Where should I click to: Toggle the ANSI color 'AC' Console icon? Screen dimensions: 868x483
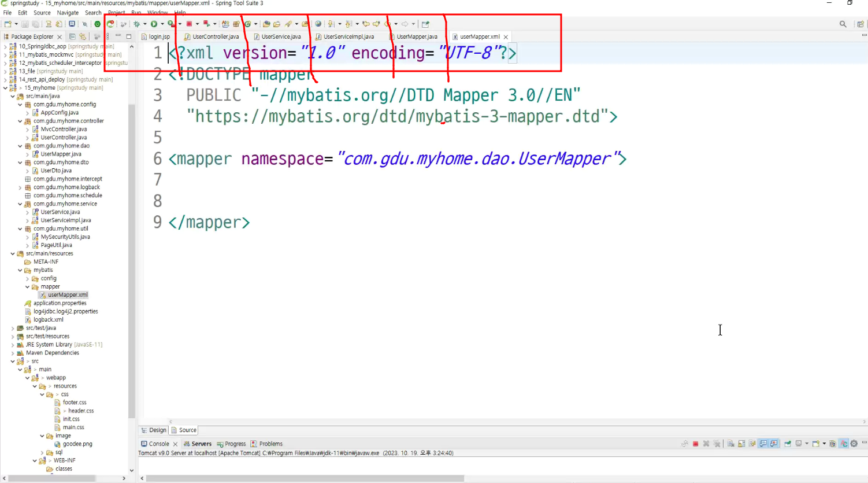[844, 444]
